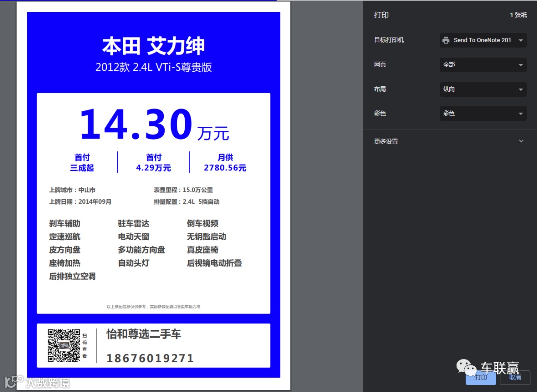Expand the 更多设置 section
This screenshot has height=392, width=537.
[449, 141]
